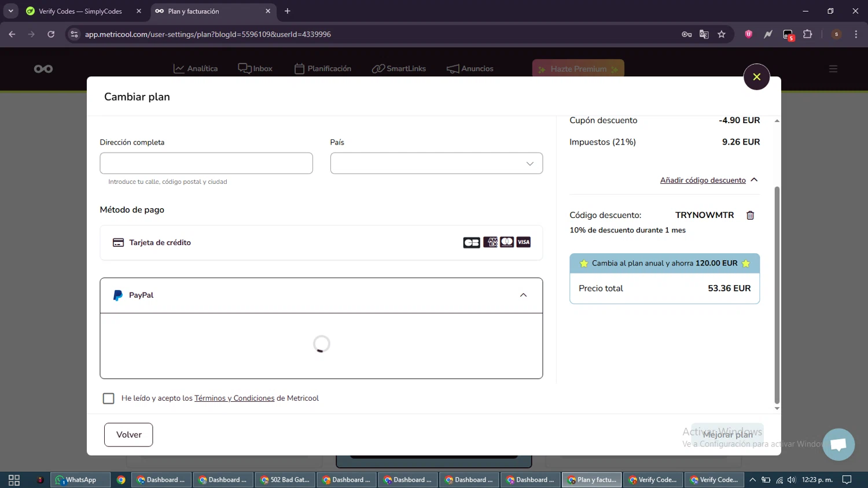Image resolution: width=868 pixels, height=488 pixels.
Task: Open the 502 Bad Gateway taskbar window
Action: pyautogui.click(x=285, y=480)
